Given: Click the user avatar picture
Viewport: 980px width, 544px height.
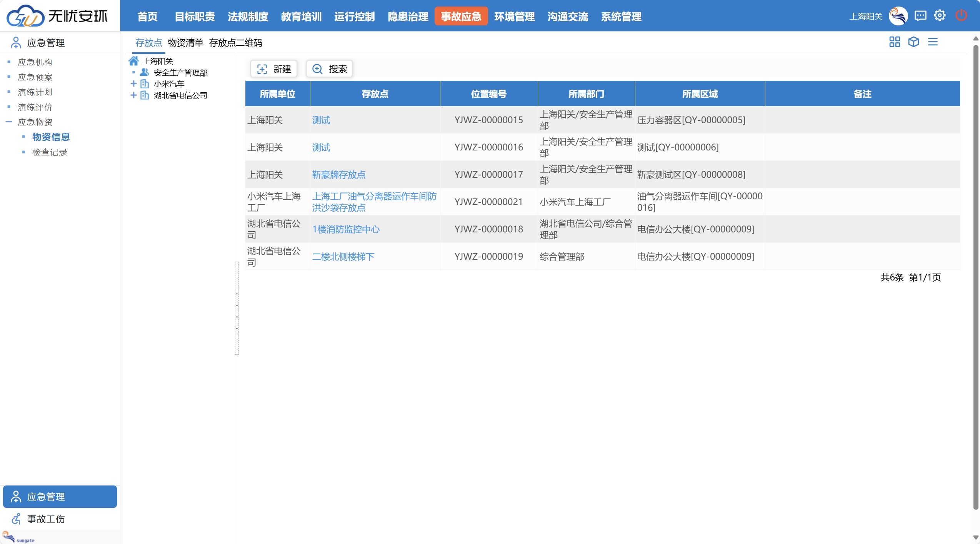Looking at the screenshot, I should click(898, 16).
